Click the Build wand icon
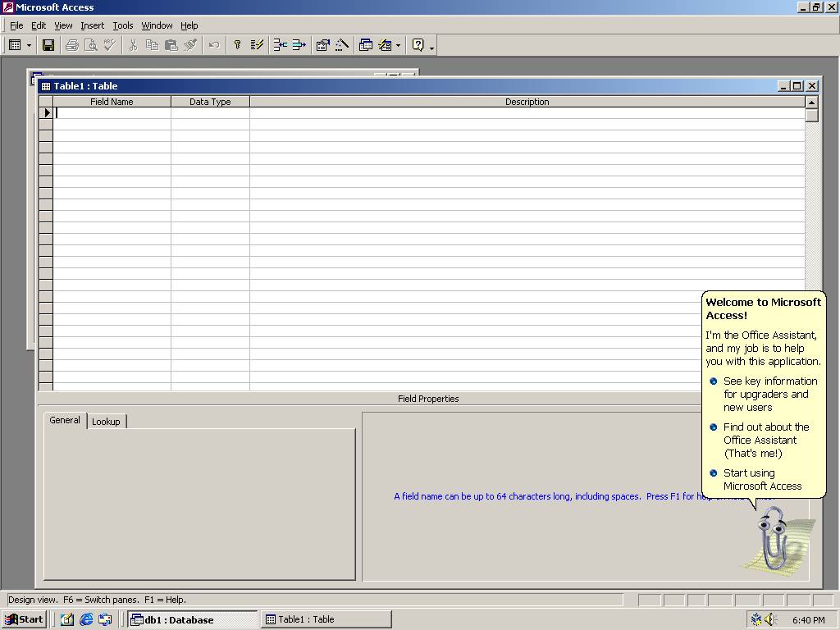This screenshot has width=840, height=630. point(342,45)
